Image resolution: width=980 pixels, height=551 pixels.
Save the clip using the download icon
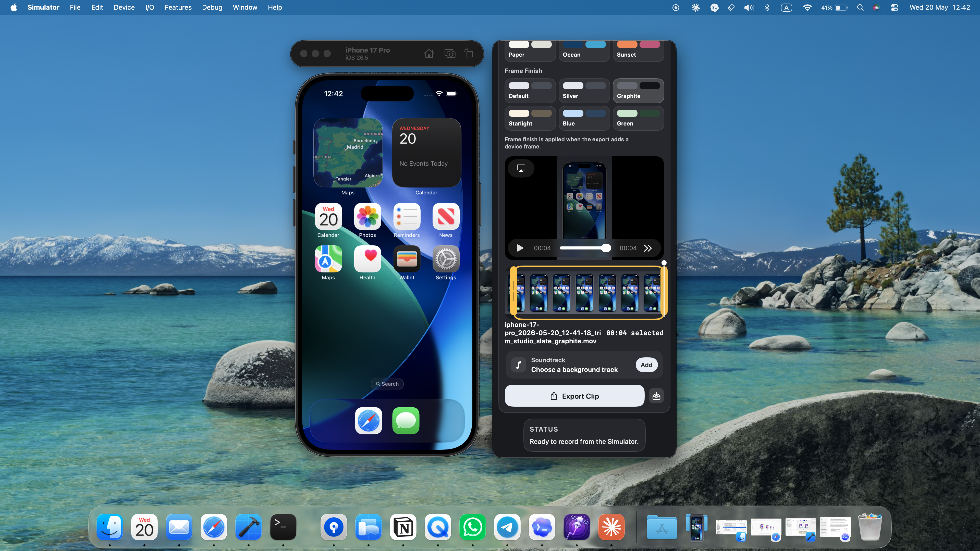[656, 396]
